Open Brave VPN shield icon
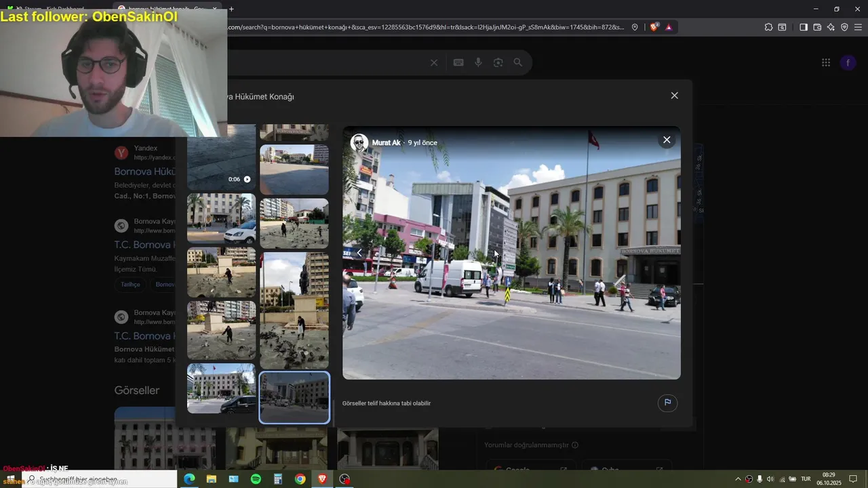Image resolution: width=868 pixels, height=488 pixels. coord(844,27)
